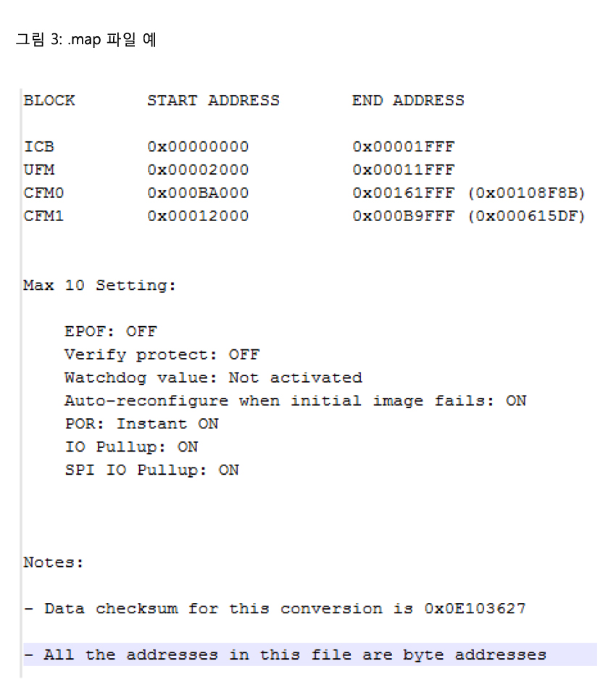Click the 'POR: Instant ON' line

point(141,424)
